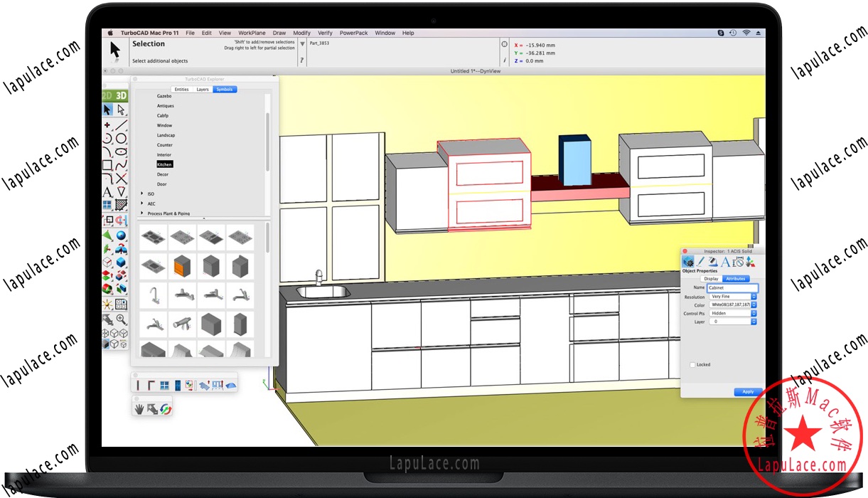Pick the Text tool from left toolbar
This screenshot has width=868, height=498.
(107, 190)
